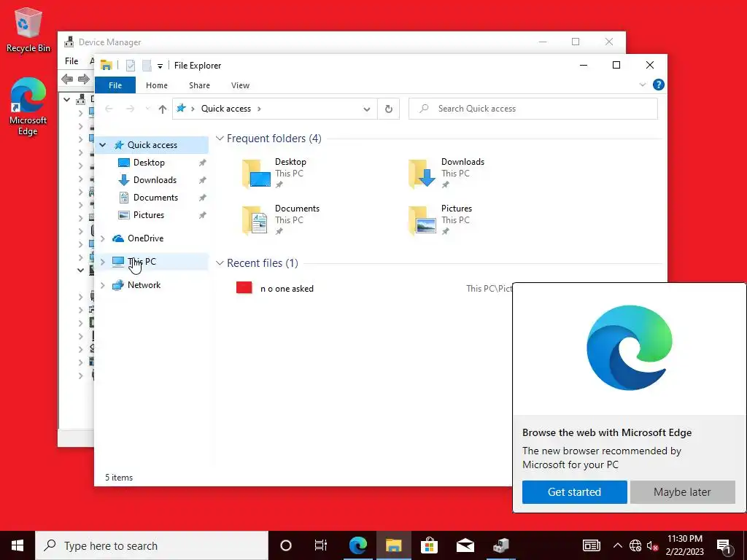This screenshot has height=560, width=747.
Task: Select Network in the navigation pane
Action: coord(144,285)
